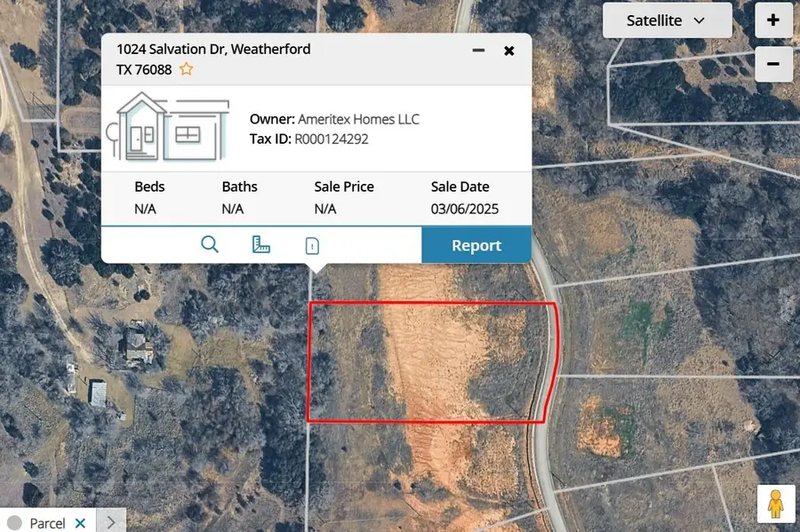Screen dimensions: 800x532
Task: Zoom in with the plus button
Action: click(773, 20)
